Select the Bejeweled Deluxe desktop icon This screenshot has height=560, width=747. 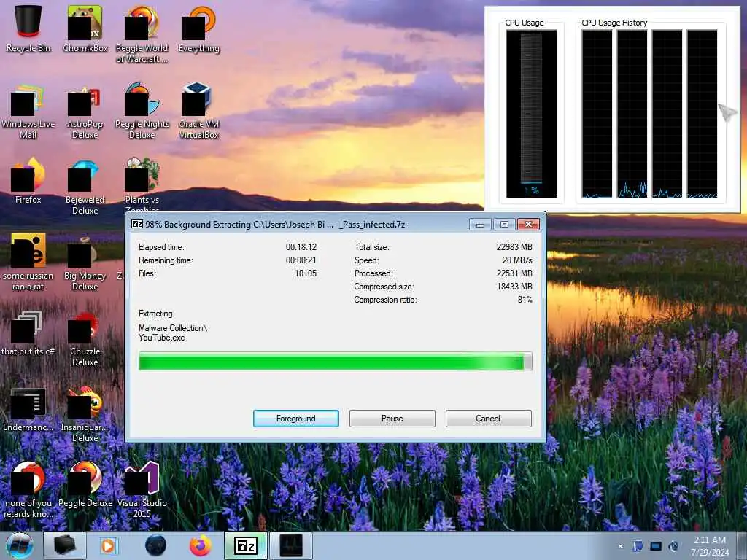(x=85, y=187)
